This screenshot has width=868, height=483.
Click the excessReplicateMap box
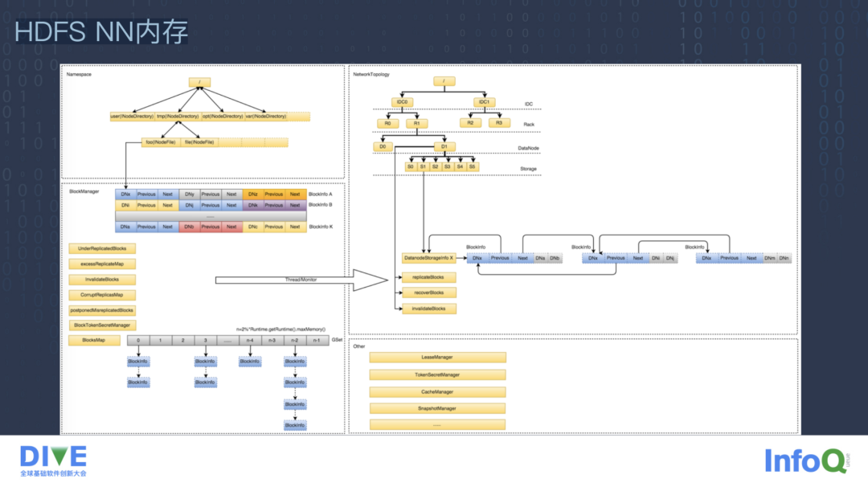pos(102,264)
